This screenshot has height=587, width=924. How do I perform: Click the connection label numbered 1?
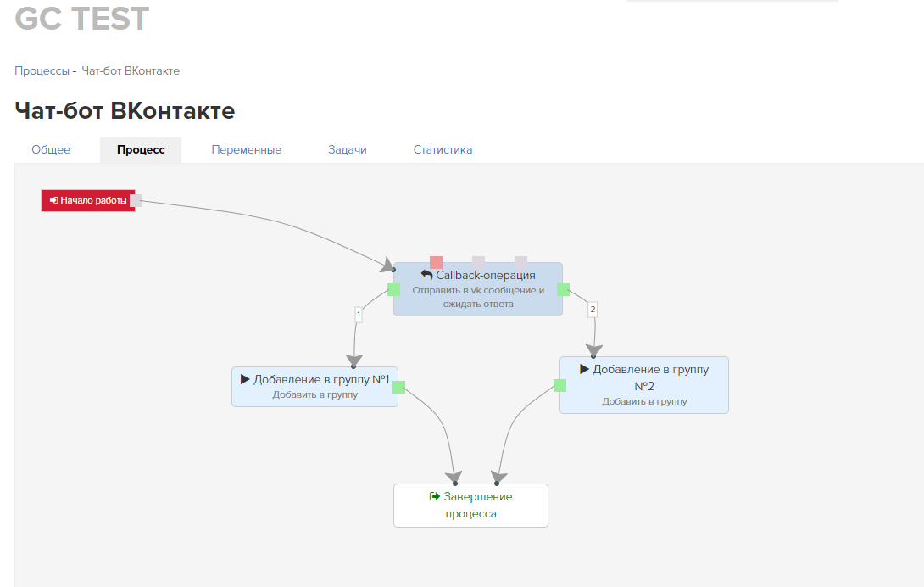359,315
